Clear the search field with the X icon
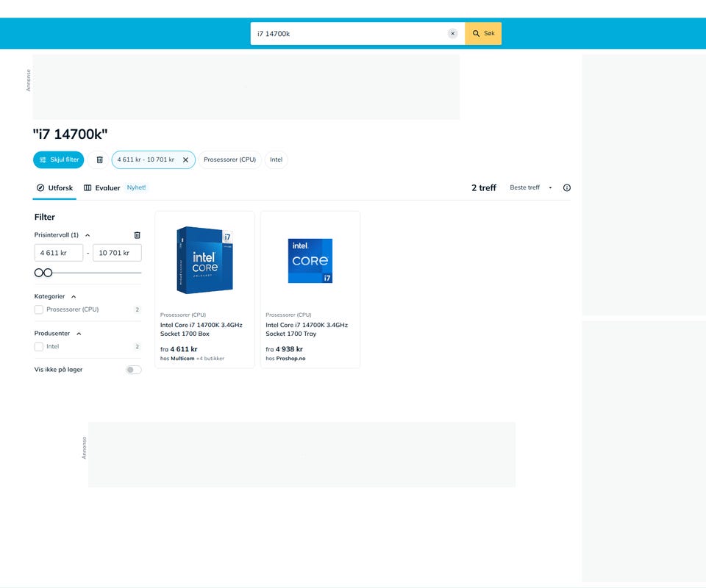 click(452, 33)
